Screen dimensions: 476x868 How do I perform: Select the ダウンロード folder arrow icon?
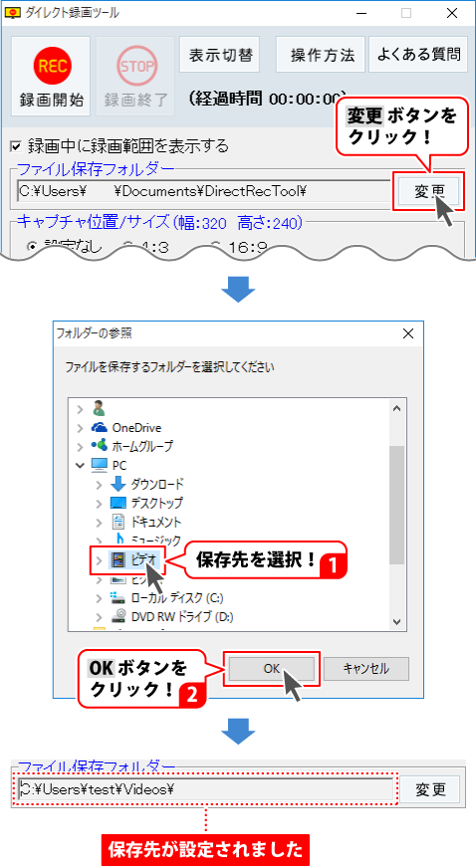click(x=119, y=485)
